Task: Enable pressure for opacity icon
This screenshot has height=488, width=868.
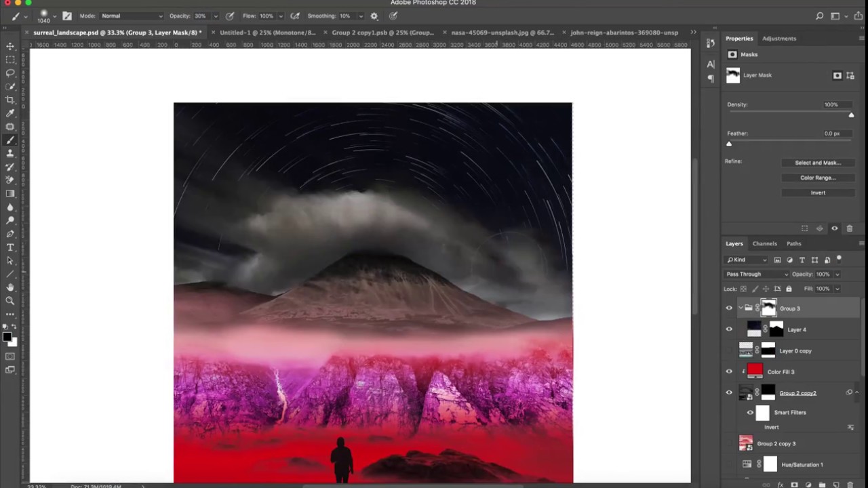Action: 230,16
